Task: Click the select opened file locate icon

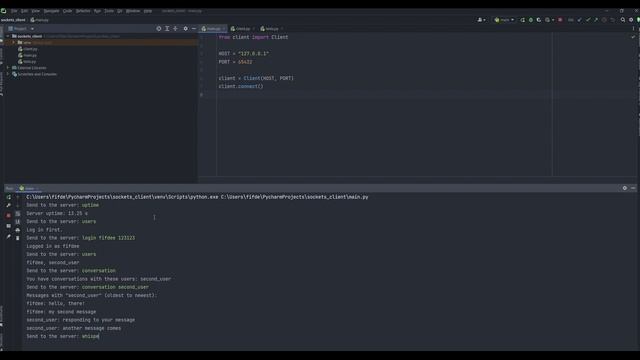Action: (159, 29)
